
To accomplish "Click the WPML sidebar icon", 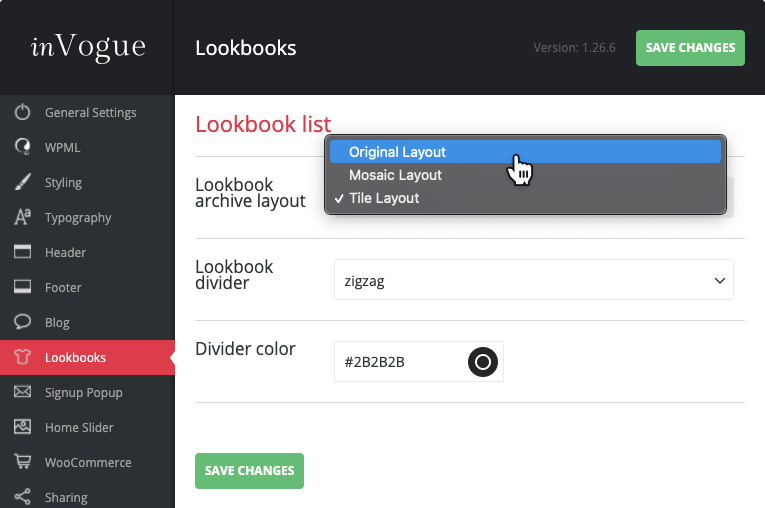I will [x=22, y=148].
